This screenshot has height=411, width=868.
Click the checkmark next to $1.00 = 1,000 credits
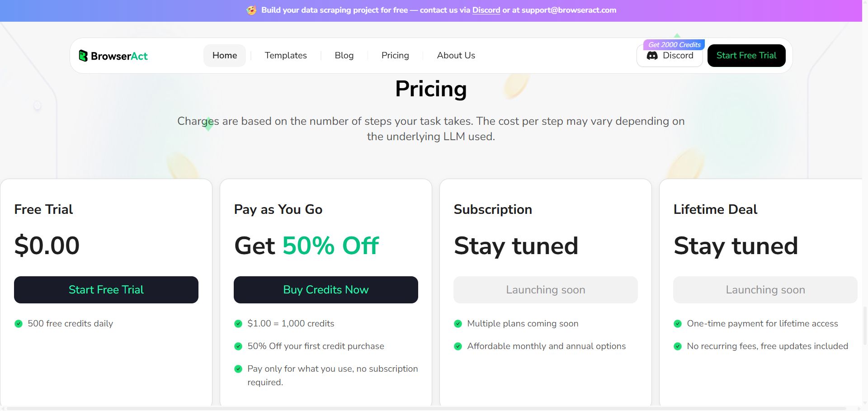238,324
